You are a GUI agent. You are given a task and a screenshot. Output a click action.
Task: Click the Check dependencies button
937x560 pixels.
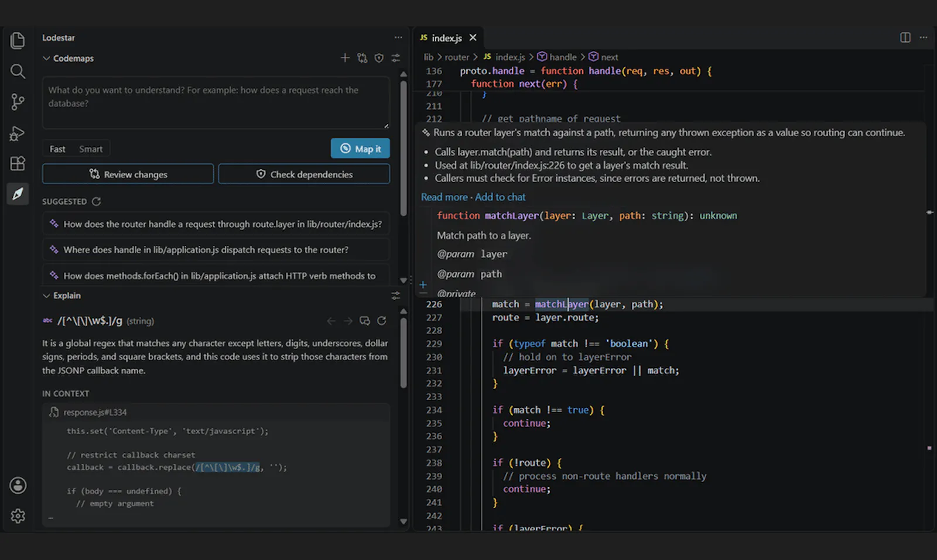(304, 174)
